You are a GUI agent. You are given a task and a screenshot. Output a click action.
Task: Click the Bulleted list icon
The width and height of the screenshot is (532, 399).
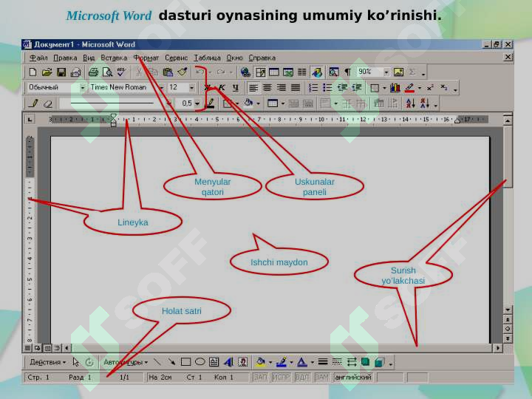pyautogui.click(x=327, y=88)
